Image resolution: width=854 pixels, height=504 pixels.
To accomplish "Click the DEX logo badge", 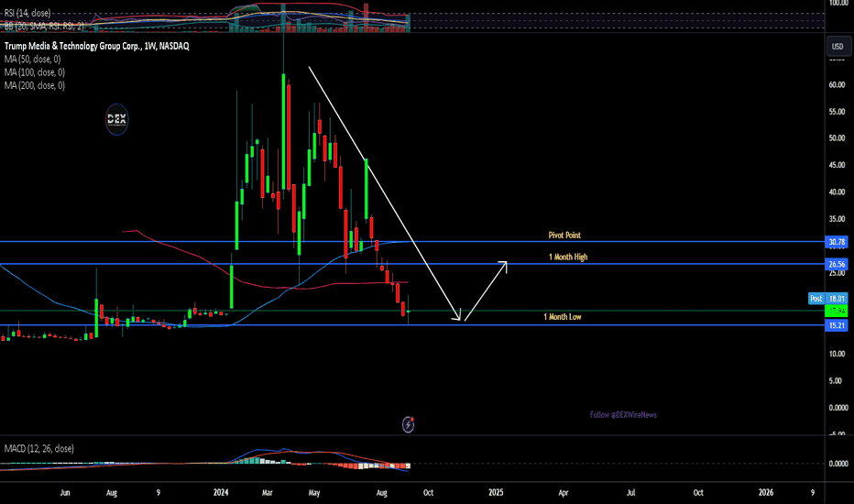I will click(x=116, y=119).
